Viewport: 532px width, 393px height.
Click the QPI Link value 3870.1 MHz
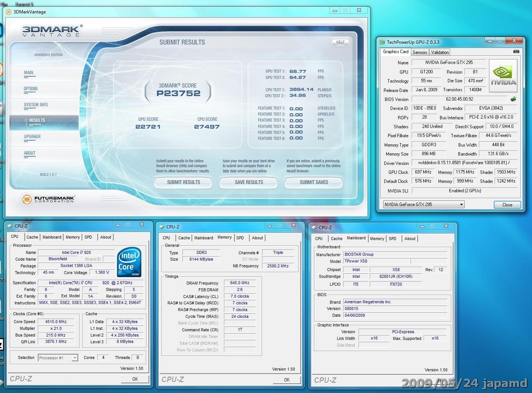56,341
